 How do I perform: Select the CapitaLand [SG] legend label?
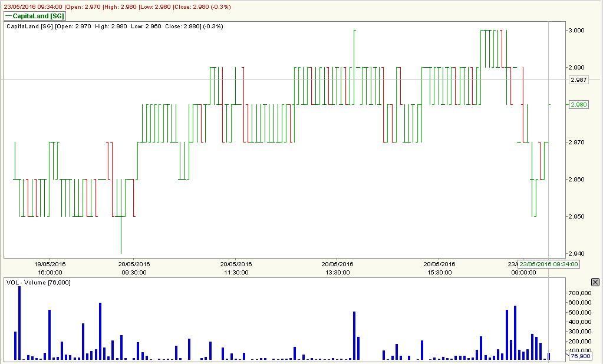[35, 16]
